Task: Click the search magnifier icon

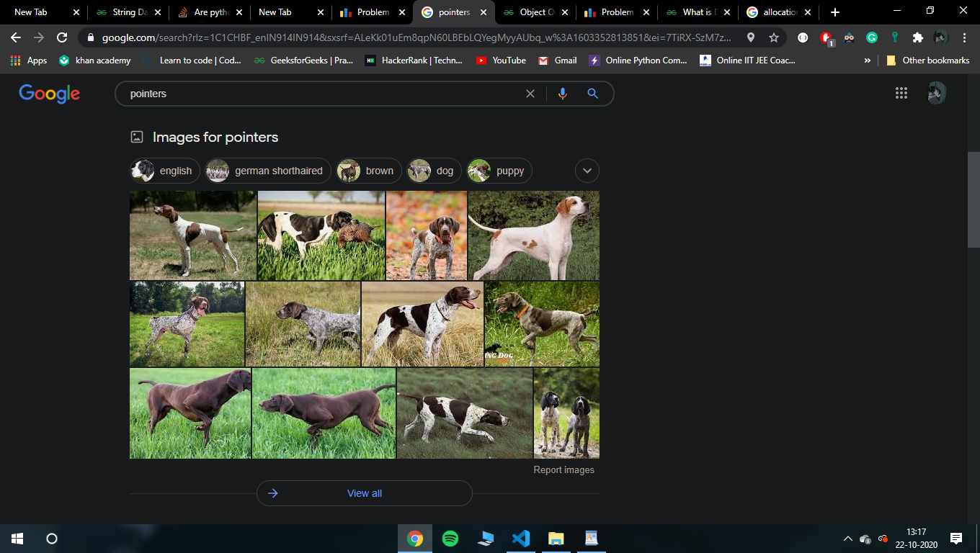Action: coord(592,93)
